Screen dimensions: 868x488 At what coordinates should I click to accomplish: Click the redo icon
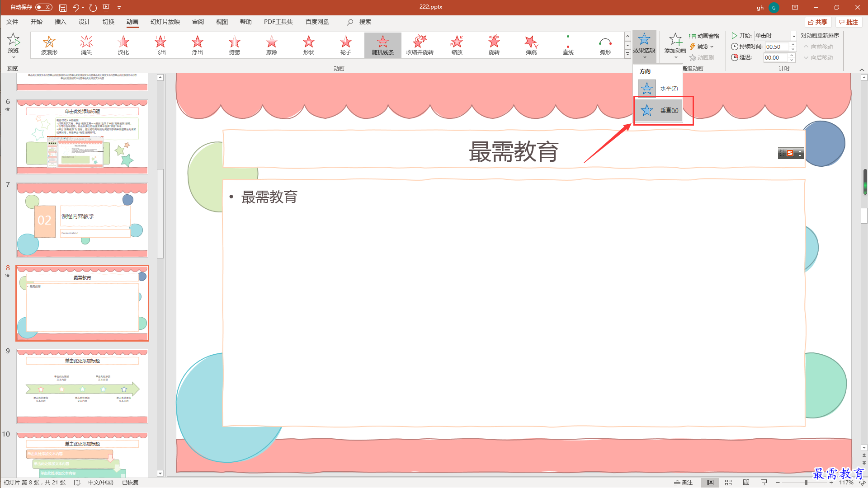pyautogui.click(x=93, y=8)
